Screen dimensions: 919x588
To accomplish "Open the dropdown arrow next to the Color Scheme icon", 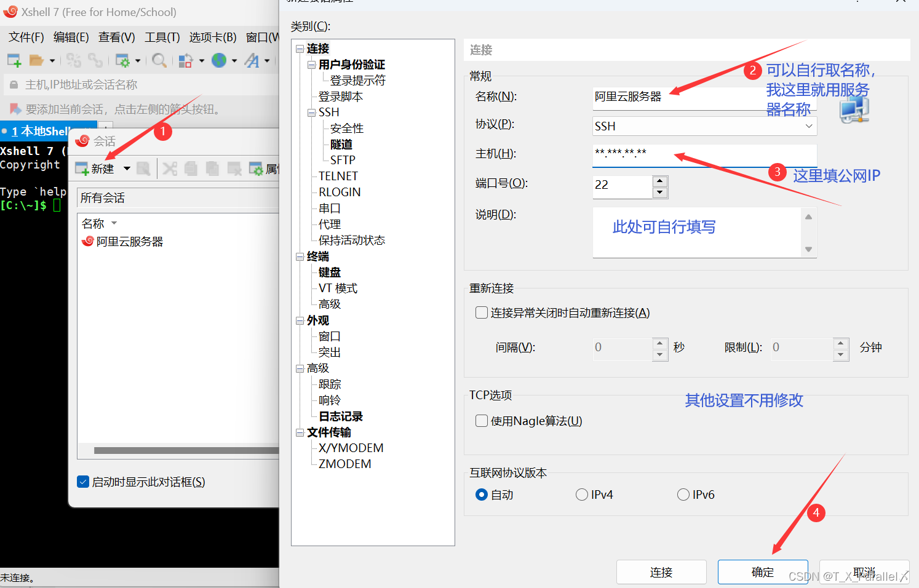I will point(202,60).
